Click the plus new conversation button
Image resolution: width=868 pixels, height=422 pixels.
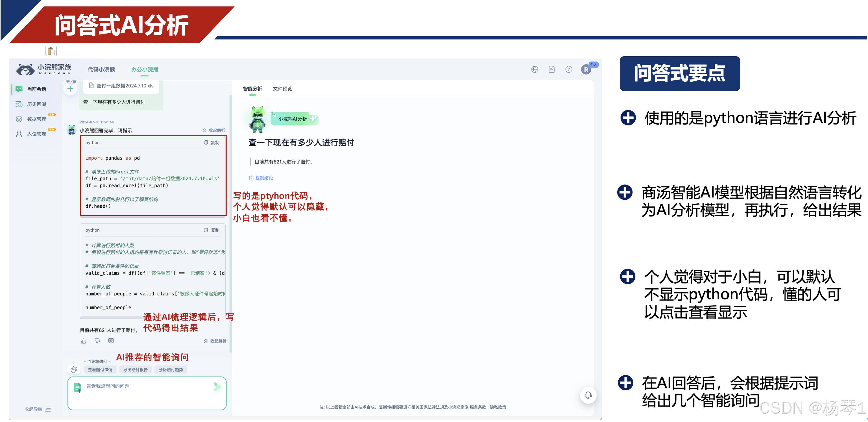[x=70, y=89]
